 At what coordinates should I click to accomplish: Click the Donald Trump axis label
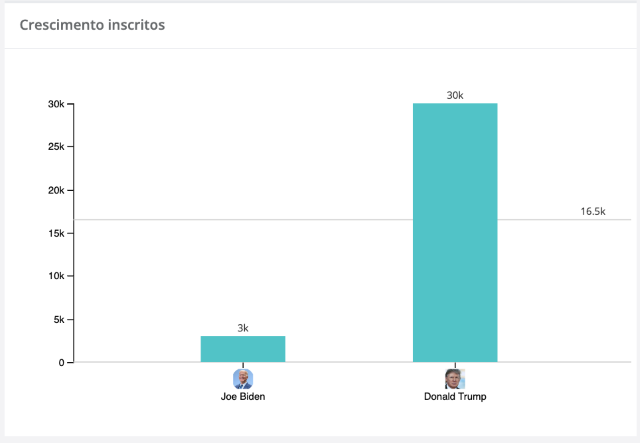[455, 396]
